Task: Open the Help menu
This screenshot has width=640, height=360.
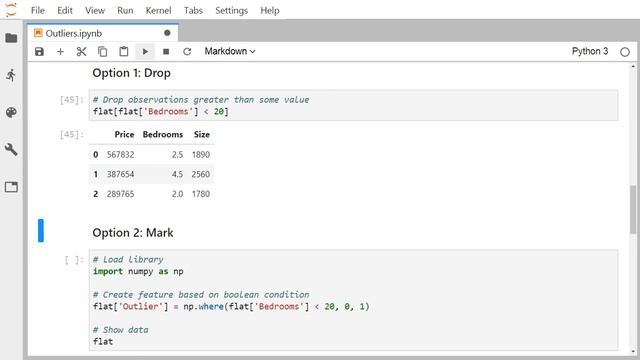Action: tap(270, 10)
